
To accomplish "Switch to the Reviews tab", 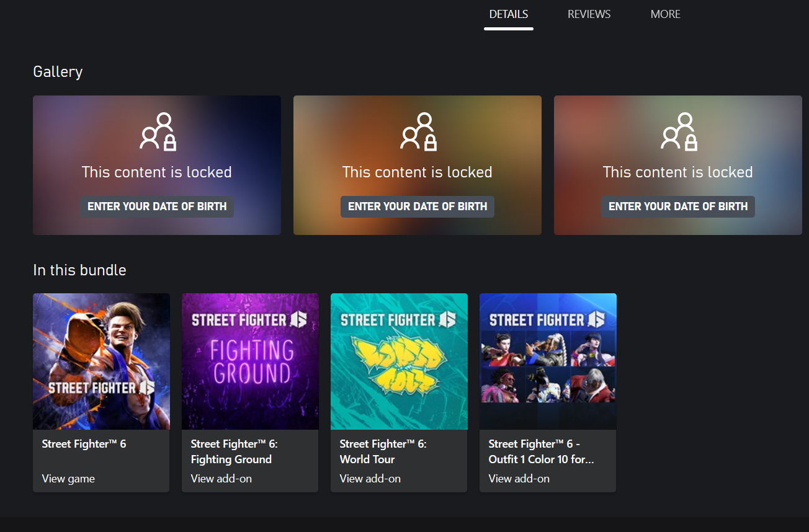I will coord(589,14).
